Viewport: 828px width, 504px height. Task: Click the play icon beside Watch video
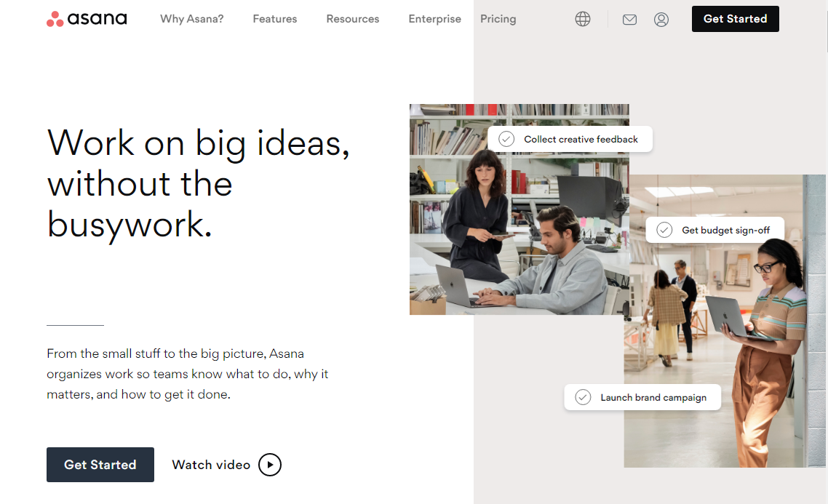(270, 465)
